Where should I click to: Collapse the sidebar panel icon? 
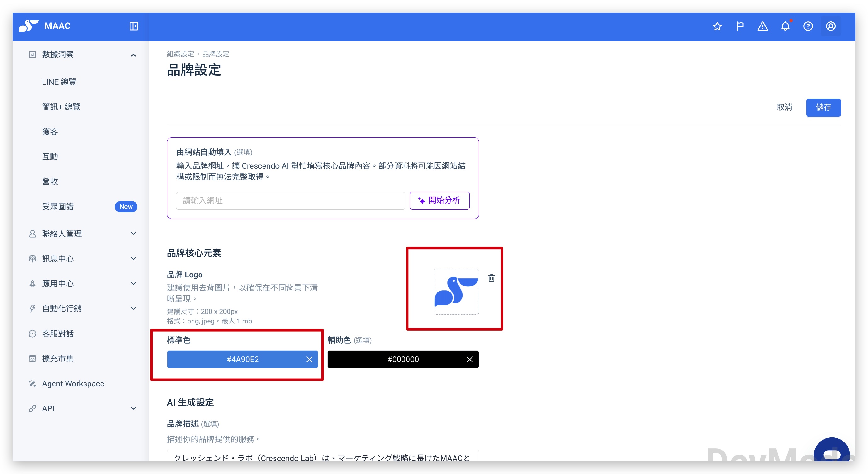(x=134, y=26)
